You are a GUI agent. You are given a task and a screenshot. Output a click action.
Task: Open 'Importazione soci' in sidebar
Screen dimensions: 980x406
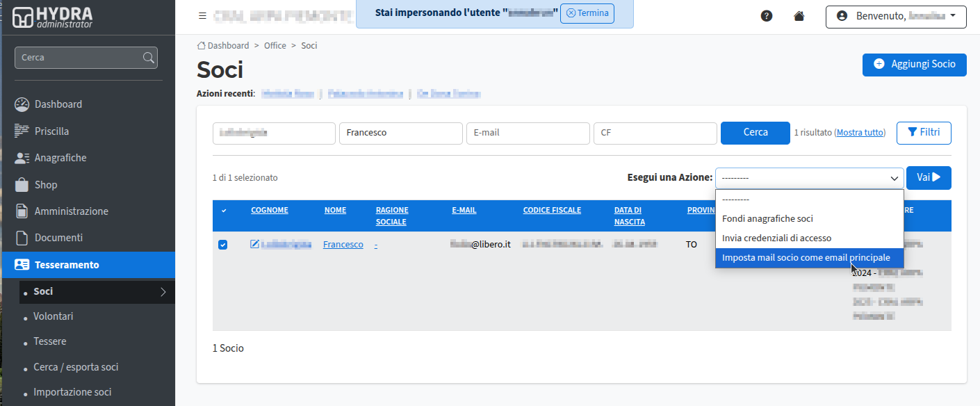coord(72,392)
